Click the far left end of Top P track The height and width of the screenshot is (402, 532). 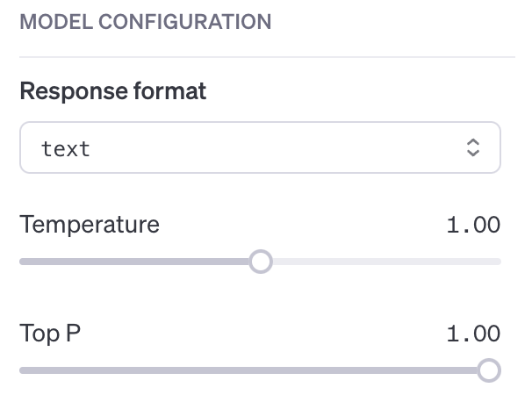(x=23, y=370)
